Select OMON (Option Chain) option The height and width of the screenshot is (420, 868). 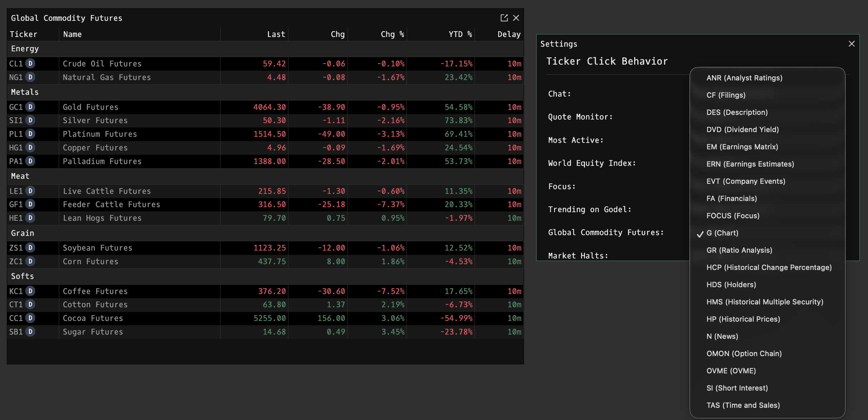pyautogui.click(x=767, y=354)
